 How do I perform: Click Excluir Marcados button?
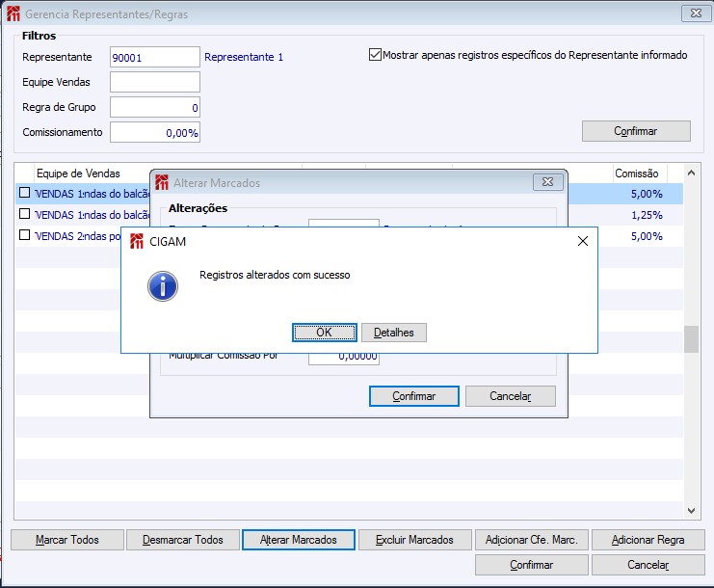click(415, 540)
